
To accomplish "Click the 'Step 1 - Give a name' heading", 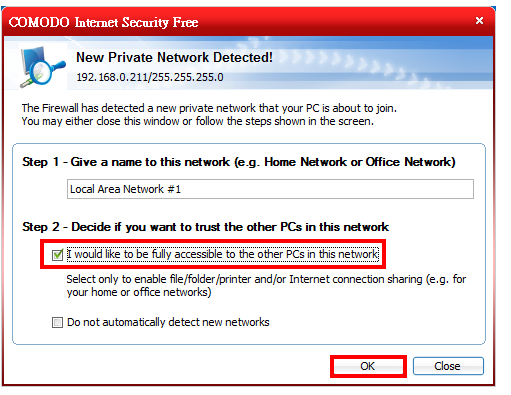I will pyautogui.click(x=239, y=162).
